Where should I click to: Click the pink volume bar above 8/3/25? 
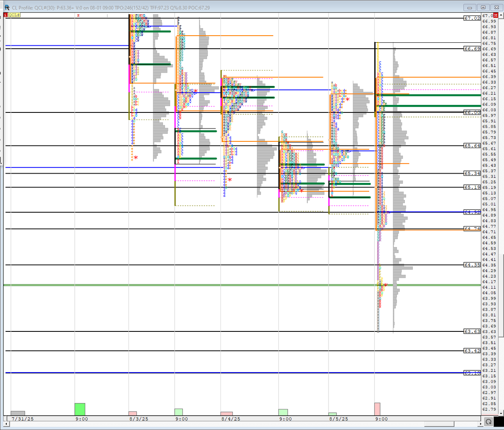(x=133, y=414)
